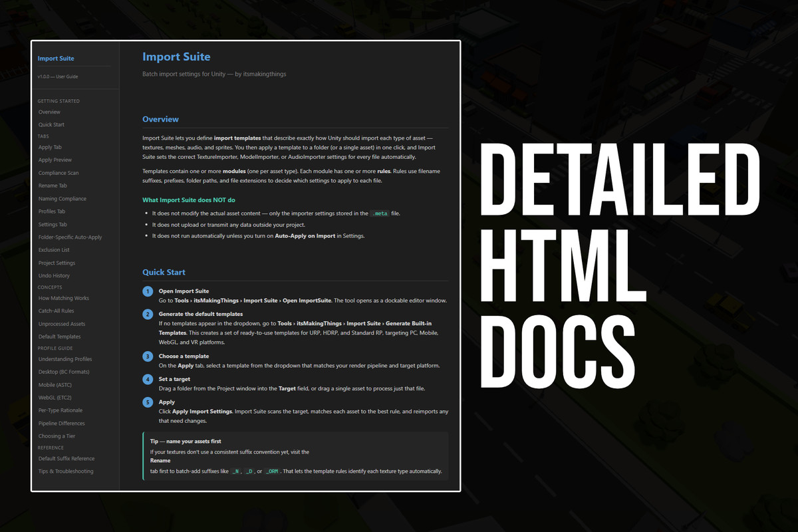Open WebGL (ETC2) sidebar link
This screenshot has height=532, width=798.
tap(56, 398)
